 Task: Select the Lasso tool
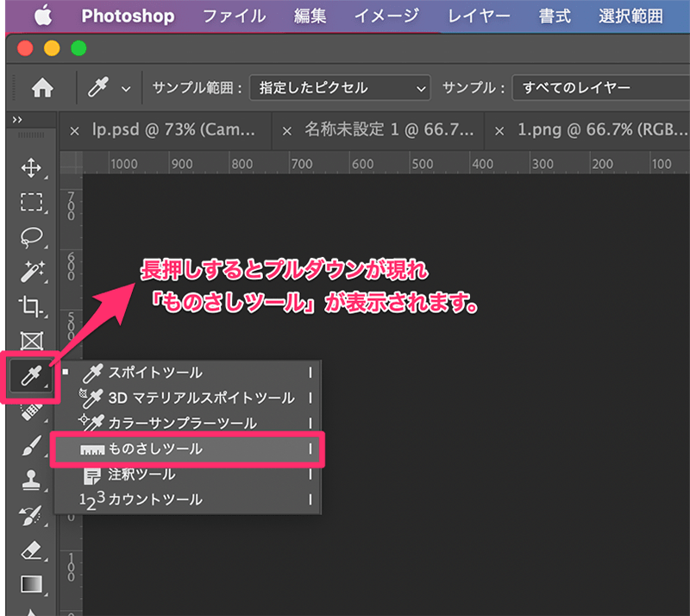tap(32, 236)
